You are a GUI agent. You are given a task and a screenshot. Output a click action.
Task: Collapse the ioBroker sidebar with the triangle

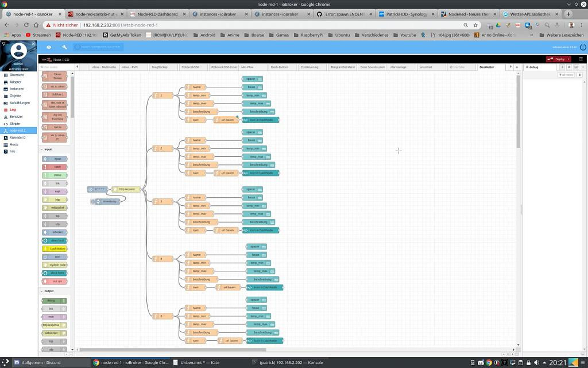[x=4, y=44]
